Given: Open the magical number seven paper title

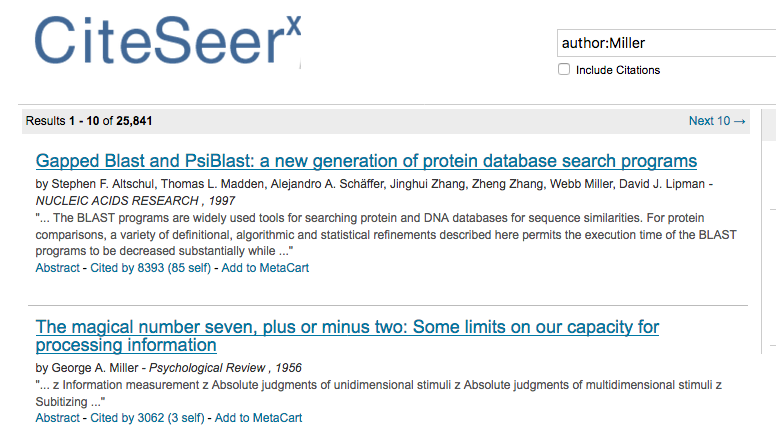Looking at the screenshot, I should click(347, 336).
